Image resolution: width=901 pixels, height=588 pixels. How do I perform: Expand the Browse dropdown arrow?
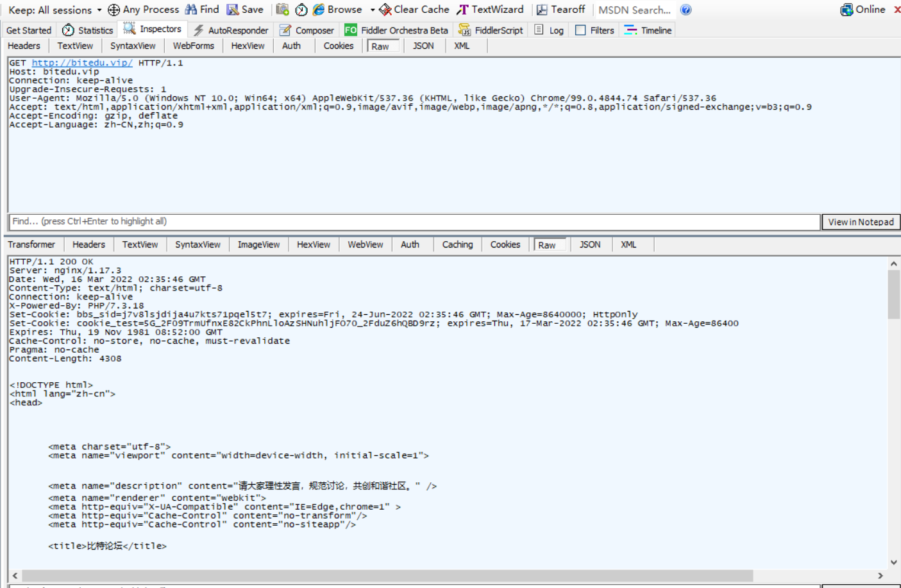(x=373, y=10)
